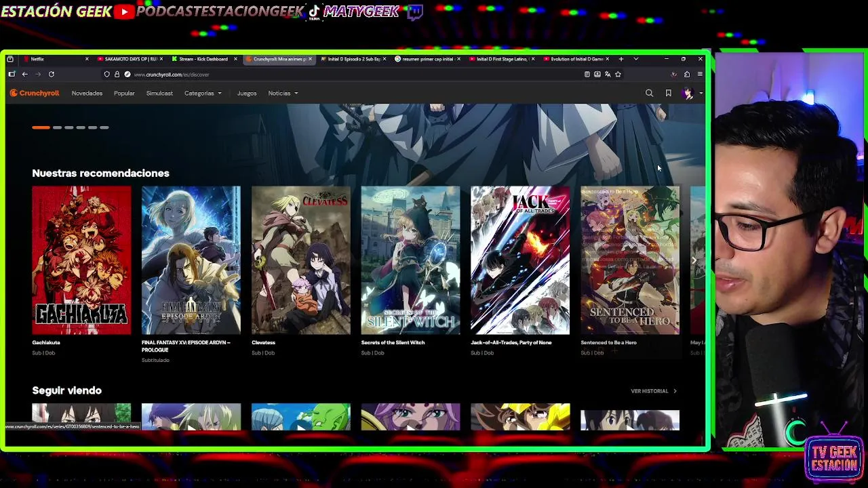This screenshot has height=488, width=868.
Task: Open the Sentenced to Be a Hero poster
Action: (x=630, y=260)
